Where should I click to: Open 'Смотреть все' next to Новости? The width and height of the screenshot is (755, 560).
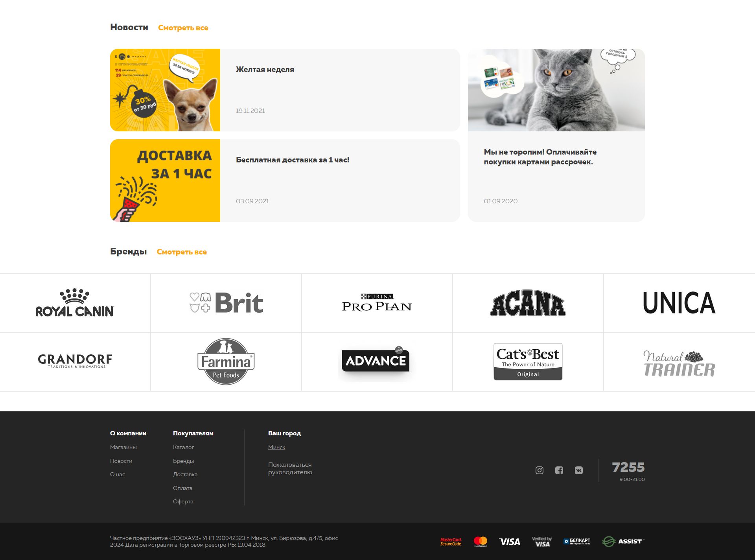(x=183, y=28)
